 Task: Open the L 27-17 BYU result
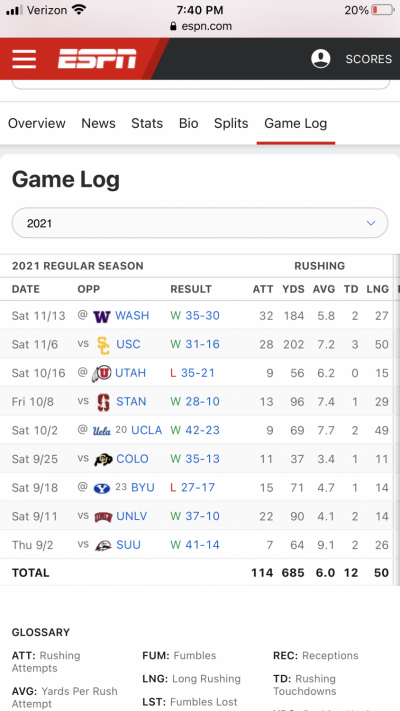tap(193, 487)
